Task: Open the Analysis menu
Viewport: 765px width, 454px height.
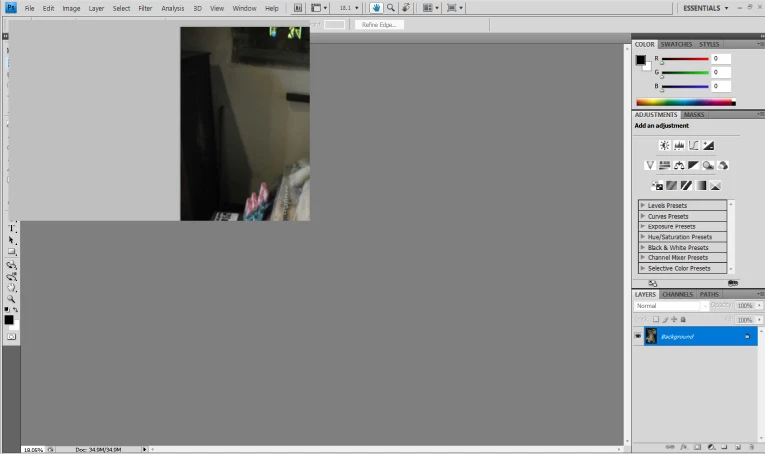Action: click(173, 8)
